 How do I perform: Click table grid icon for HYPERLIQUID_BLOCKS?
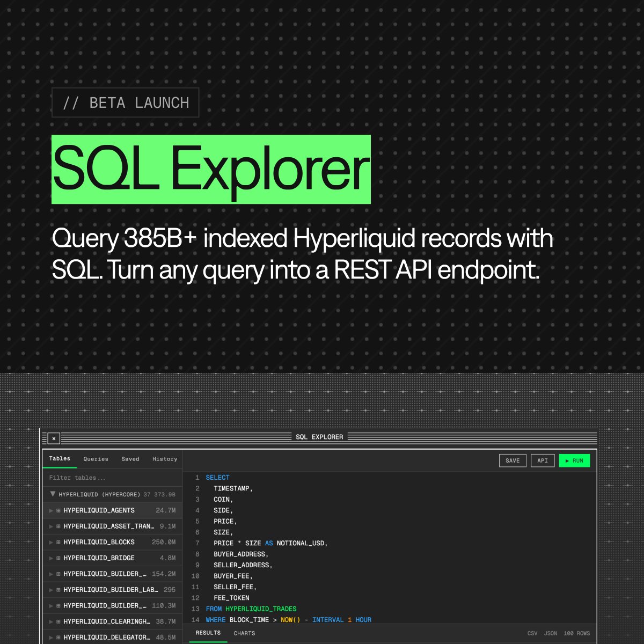(58, 542)
